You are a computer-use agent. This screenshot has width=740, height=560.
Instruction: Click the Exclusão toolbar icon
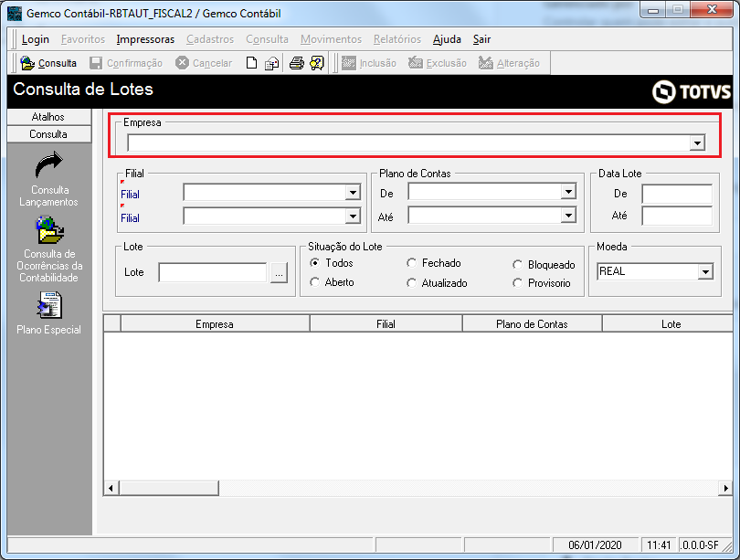416,63
